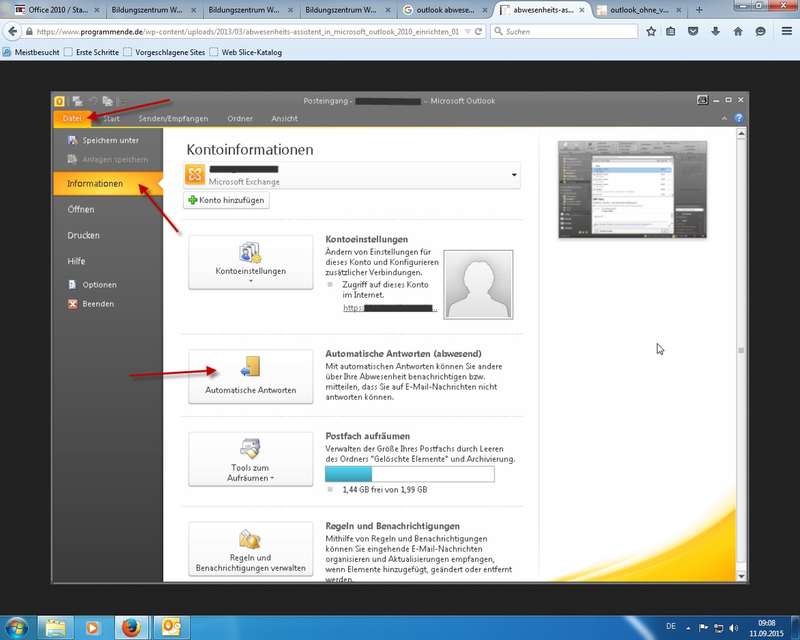
Task: Click the Microsoft Exchange account icon
Action: pyautogui.click(x=194, y=175)
